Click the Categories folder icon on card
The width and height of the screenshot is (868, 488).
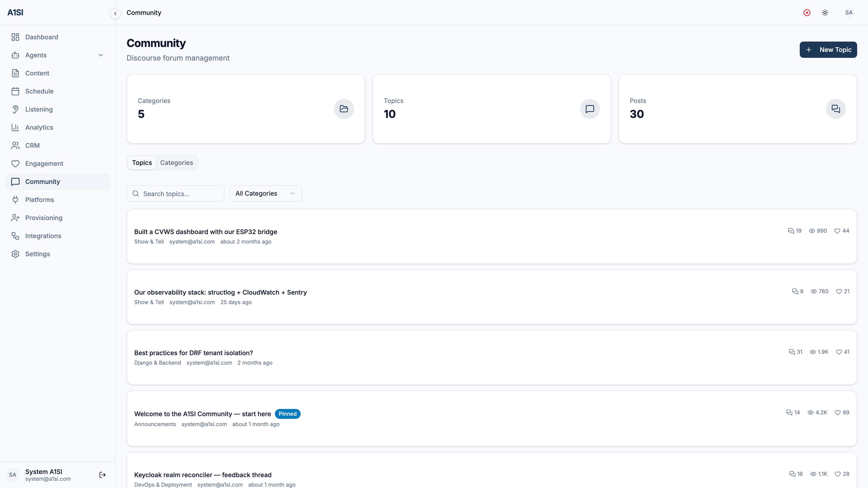tap(344, 109)
